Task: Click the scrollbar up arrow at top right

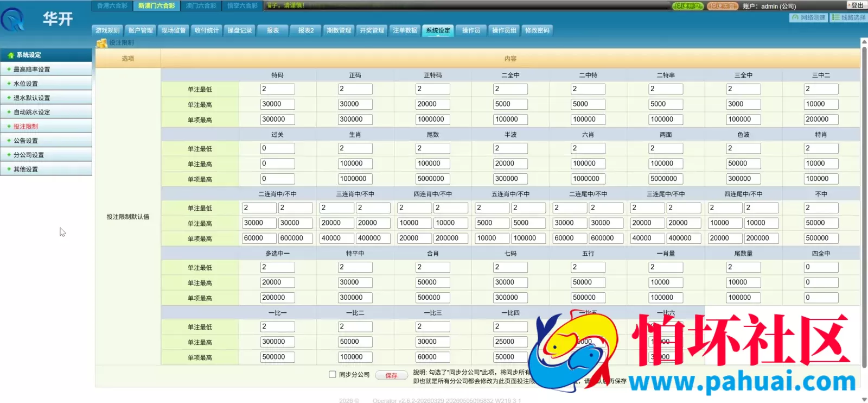Action: click(x=864, y=41)
